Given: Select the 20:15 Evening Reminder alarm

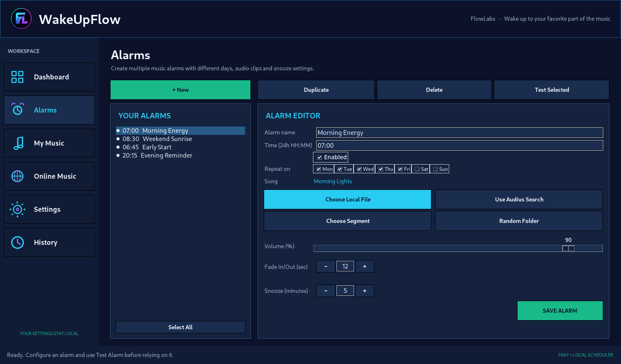Looking at the screenshot, I should (181, 156).
